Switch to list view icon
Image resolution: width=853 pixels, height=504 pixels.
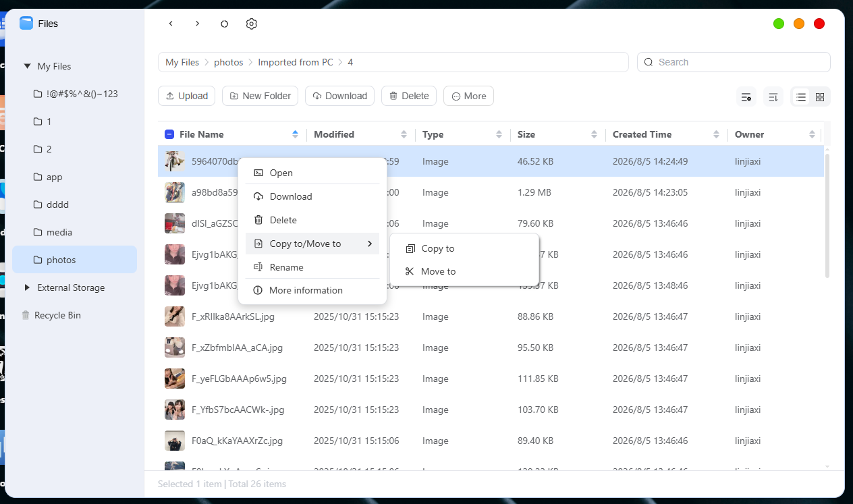click(x=801, y=96)
